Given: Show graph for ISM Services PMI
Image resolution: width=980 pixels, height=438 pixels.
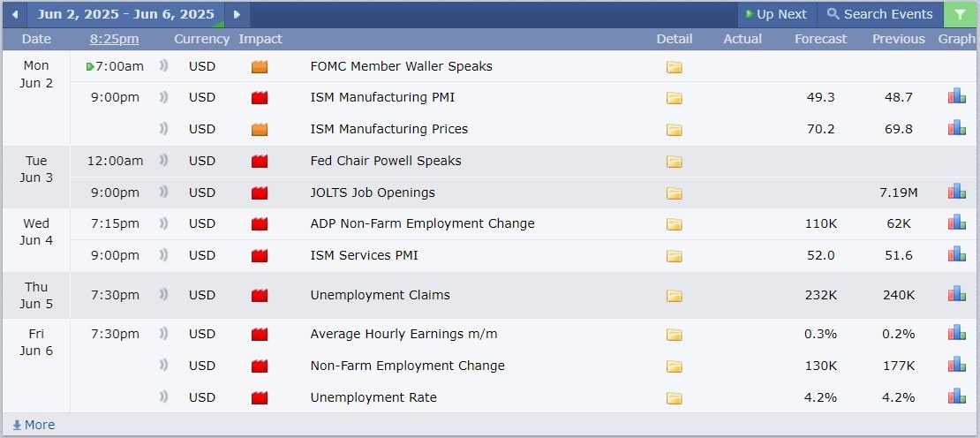Looking at the screenshot, I should click(956, 253).
